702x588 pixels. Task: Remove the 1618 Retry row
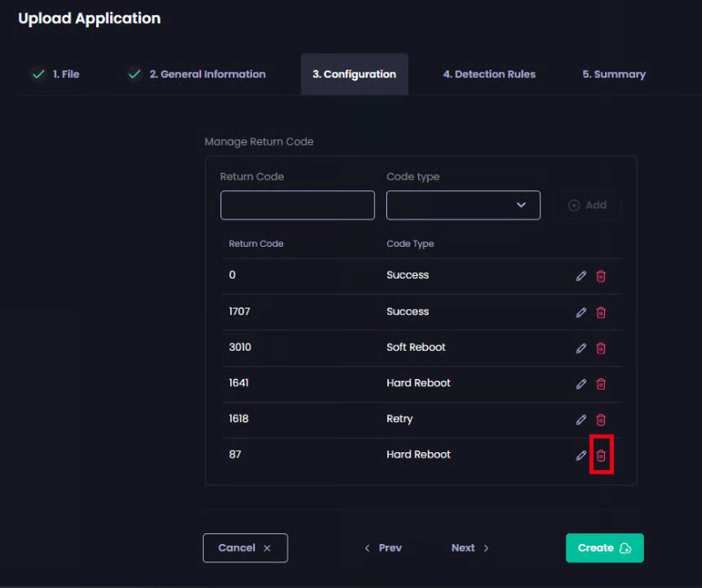(601, 420)
